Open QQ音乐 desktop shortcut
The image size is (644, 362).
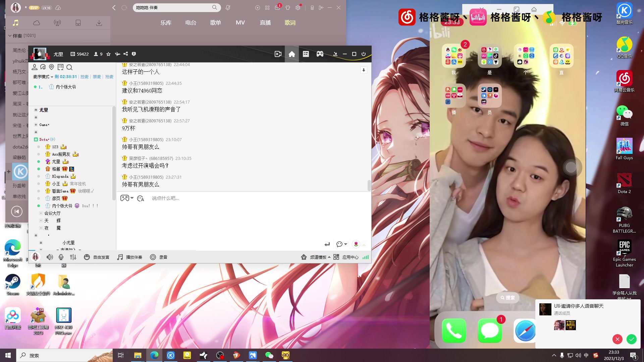point(624,48)
